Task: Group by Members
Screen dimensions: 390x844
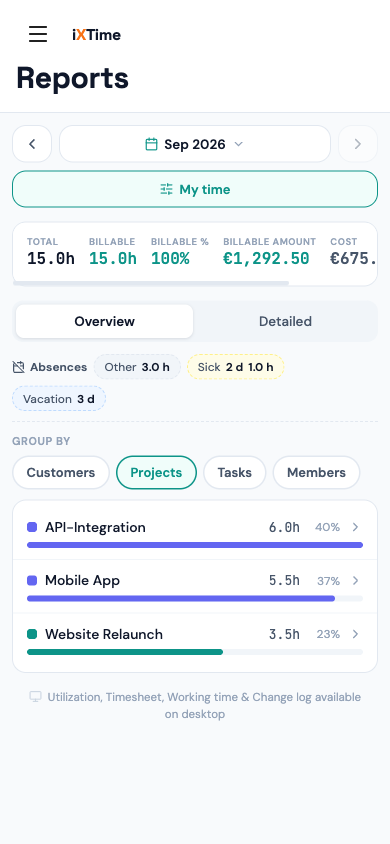Action: click(x=316, y=473)
